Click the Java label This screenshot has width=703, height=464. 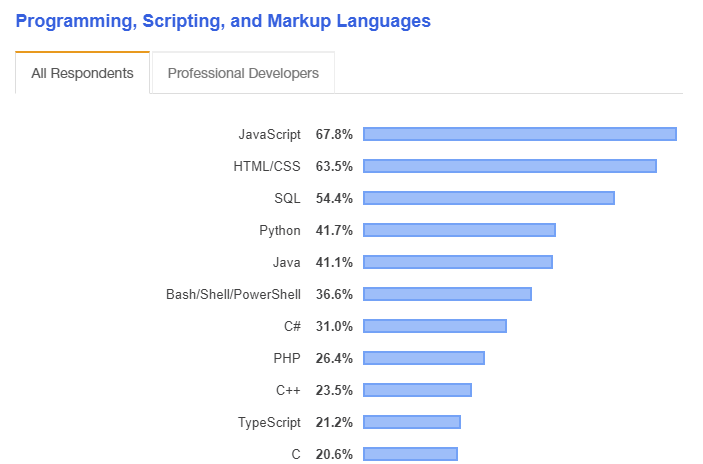coord(286,262)
